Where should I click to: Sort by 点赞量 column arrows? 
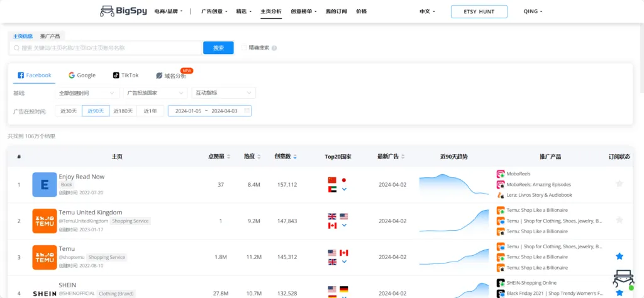pyautogui.click(x=228, y=157)
